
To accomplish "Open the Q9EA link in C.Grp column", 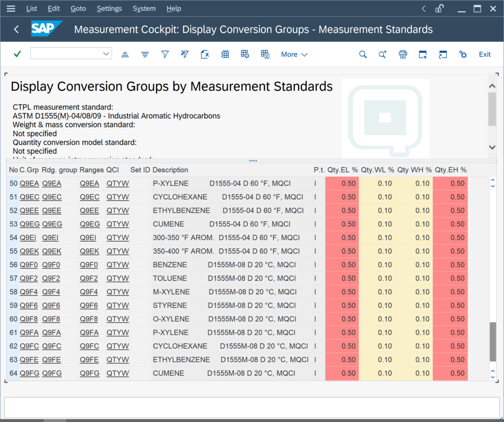I will point(29,183).
